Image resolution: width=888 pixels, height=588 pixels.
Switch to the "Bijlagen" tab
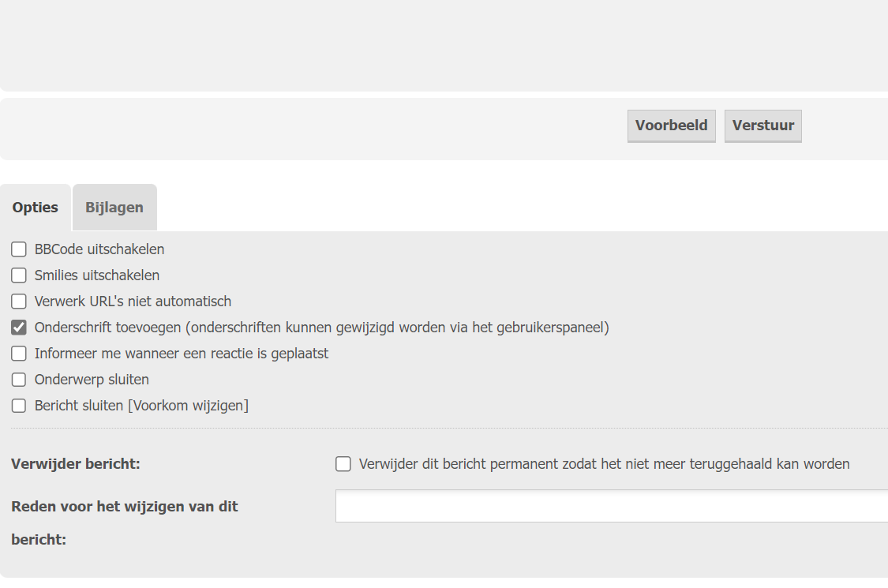114,207
